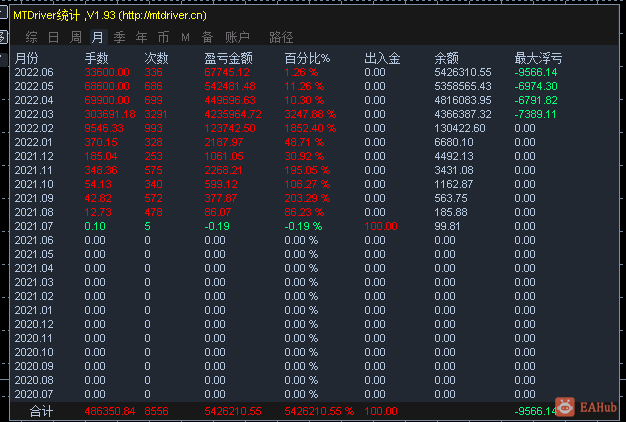Click the 最大浮亏 column header

coord(538,59)
